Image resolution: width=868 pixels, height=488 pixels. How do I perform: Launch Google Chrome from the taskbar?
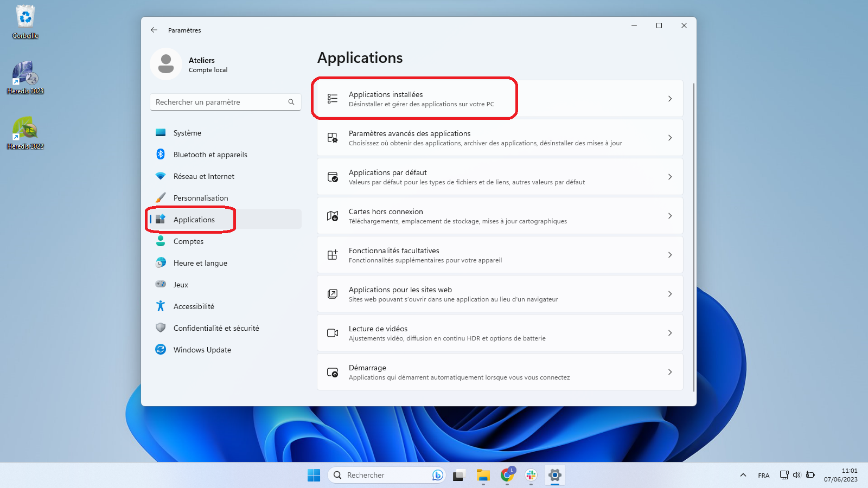(507, 476)
